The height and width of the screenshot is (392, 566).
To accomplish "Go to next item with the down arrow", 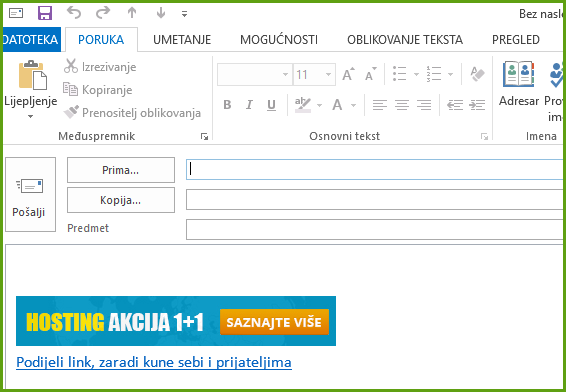I will (161, 13).
